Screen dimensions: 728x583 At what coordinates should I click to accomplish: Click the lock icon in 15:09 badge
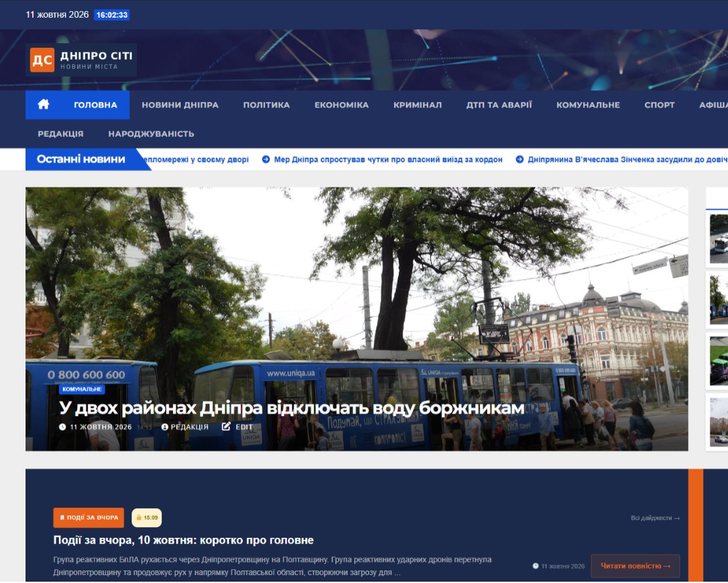click(x=138, y=517)
